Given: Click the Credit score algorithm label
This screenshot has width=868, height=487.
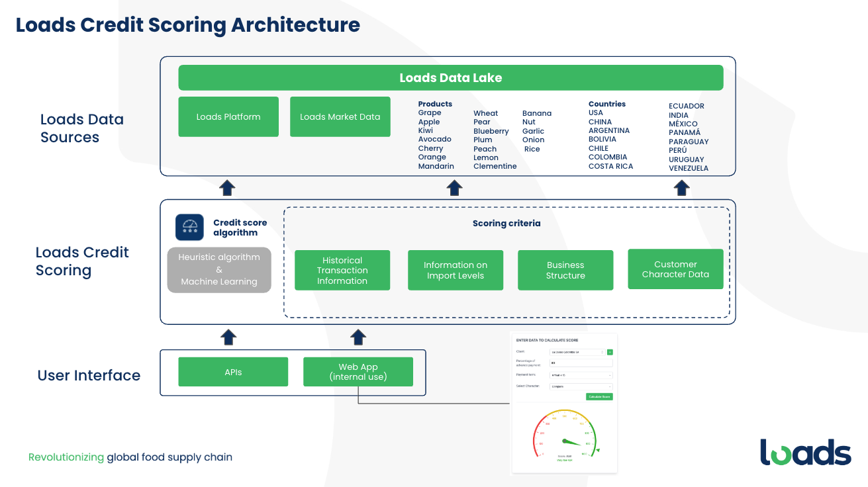Looking at the screenshot, I should (240, 228).
